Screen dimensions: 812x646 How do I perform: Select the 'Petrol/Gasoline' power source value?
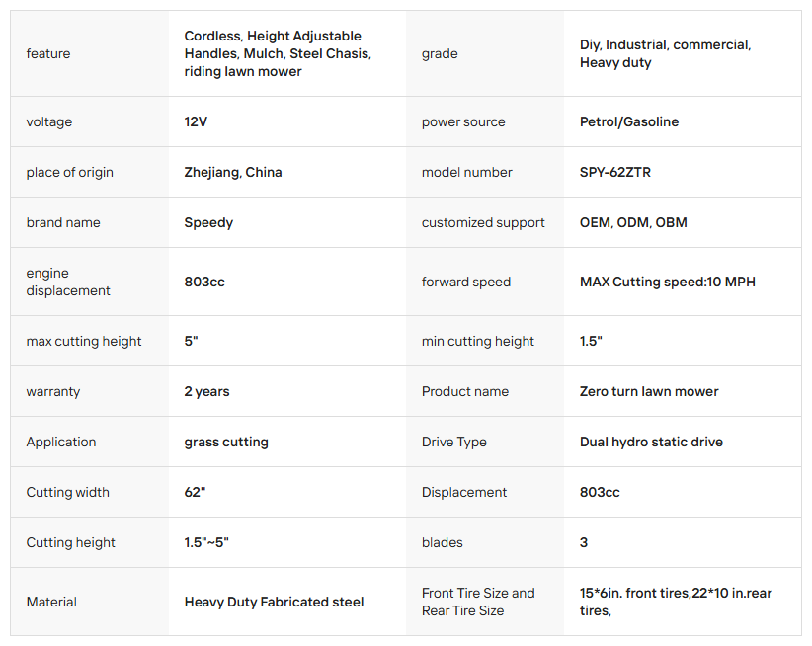pos(628,121)
